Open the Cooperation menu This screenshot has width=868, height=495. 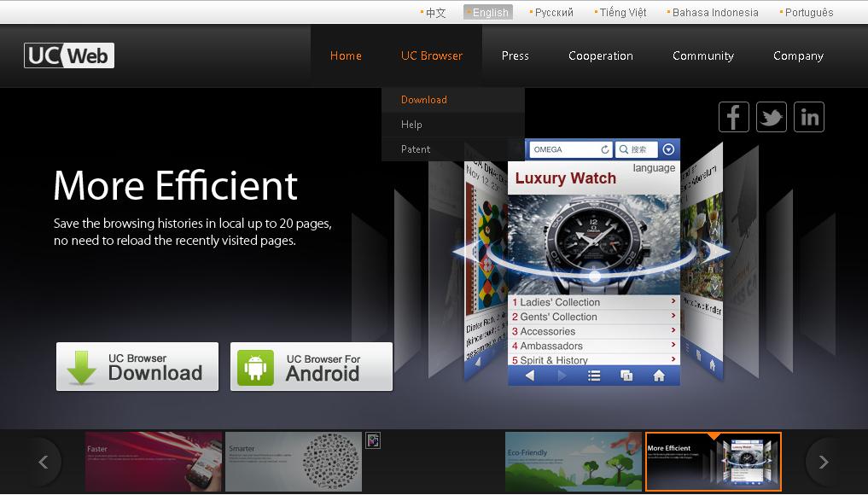point(601,56)
